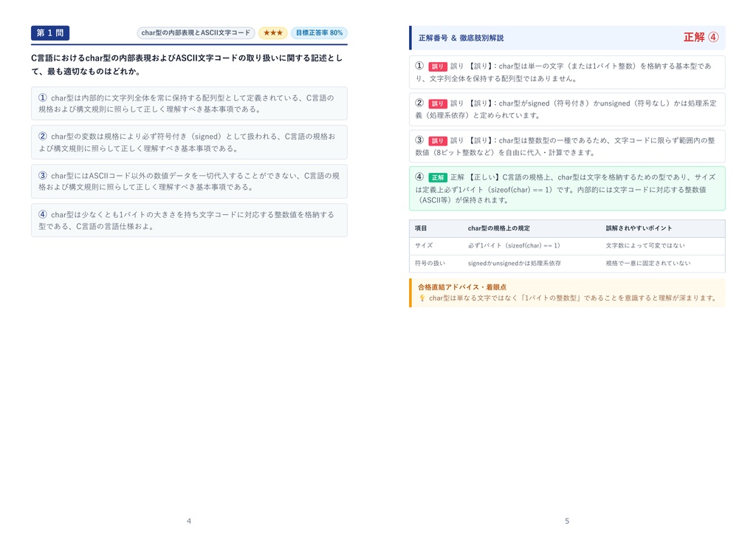Click the circled ③ in the explanation list
756x537 pixels.
(x=419, y=140)
